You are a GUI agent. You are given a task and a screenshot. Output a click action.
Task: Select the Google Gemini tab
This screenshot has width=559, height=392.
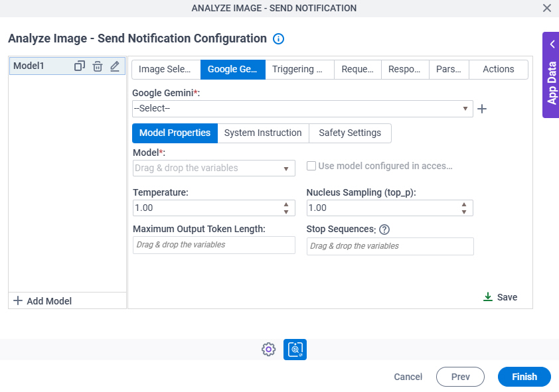(x=233, y=70)
